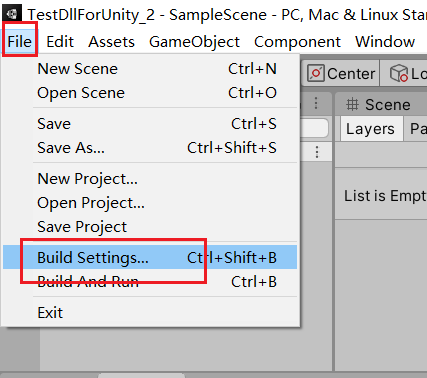Open the Assets menu
The image size is (427, 378).
[111, 42]
